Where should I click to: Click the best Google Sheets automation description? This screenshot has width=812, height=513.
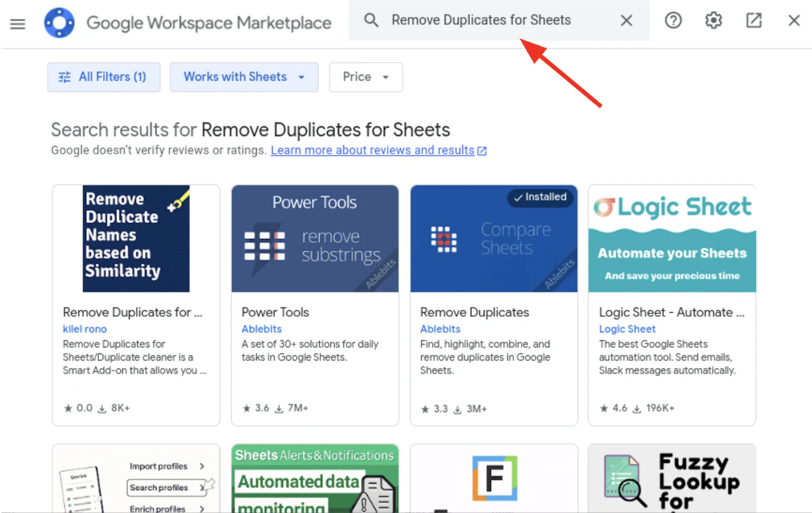668,357
